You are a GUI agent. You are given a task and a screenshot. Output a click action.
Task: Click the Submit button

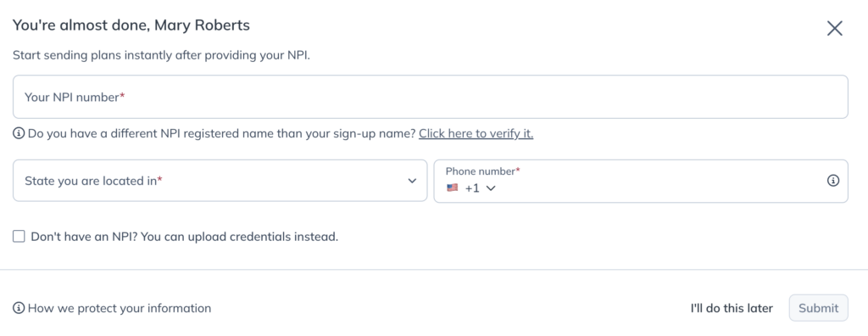coord(818,308)
